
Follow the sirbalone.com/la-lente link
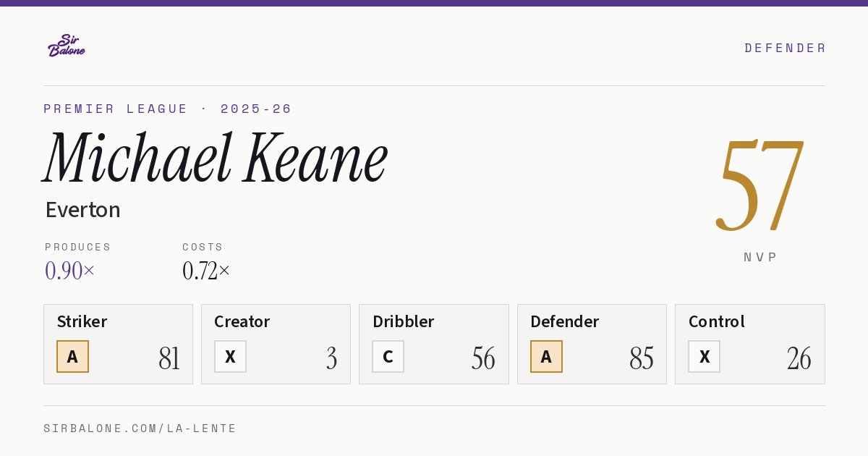(140, 428)
